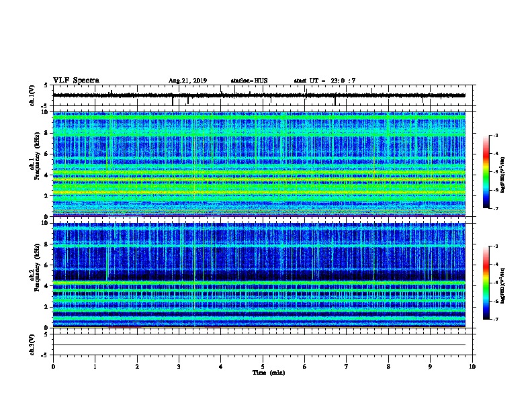The image size is (532, 411).
Task: Click inside the ch.2 spectrogram panel
Action: click(x=259, y=275)
